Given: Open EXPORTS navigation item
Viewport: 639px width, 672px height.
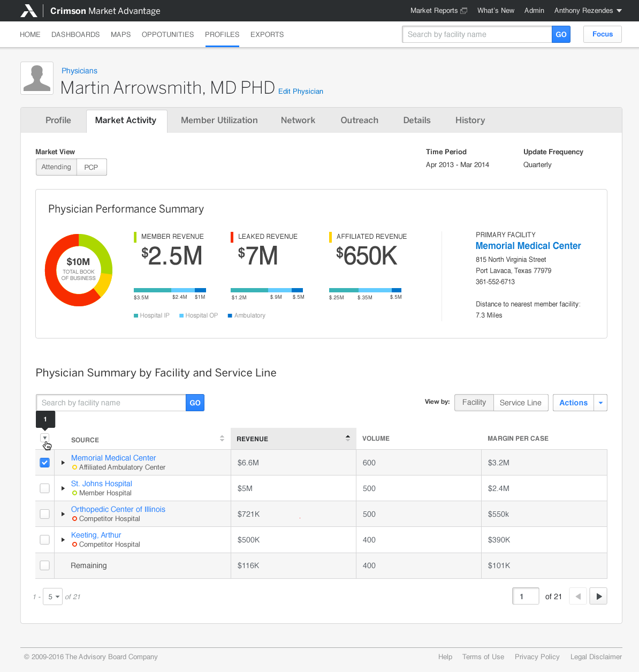Looking at the screenshot, I should pos(267,34).
